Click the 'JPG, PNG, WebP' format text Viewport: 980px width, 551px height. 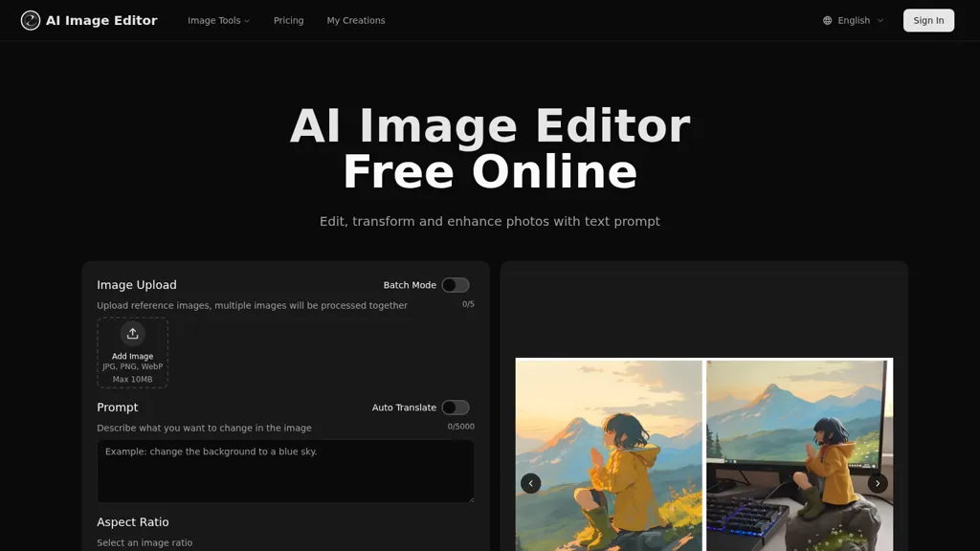[x=132, y=366]
